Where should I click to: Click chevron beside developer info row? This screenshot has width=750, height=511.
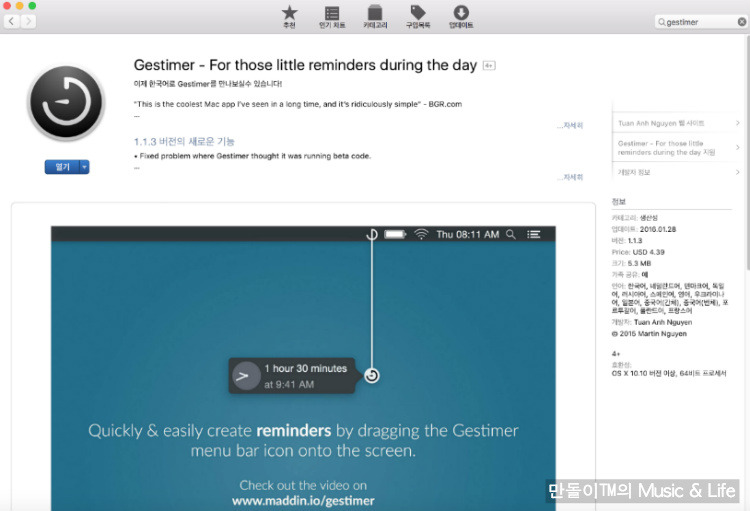738,172
